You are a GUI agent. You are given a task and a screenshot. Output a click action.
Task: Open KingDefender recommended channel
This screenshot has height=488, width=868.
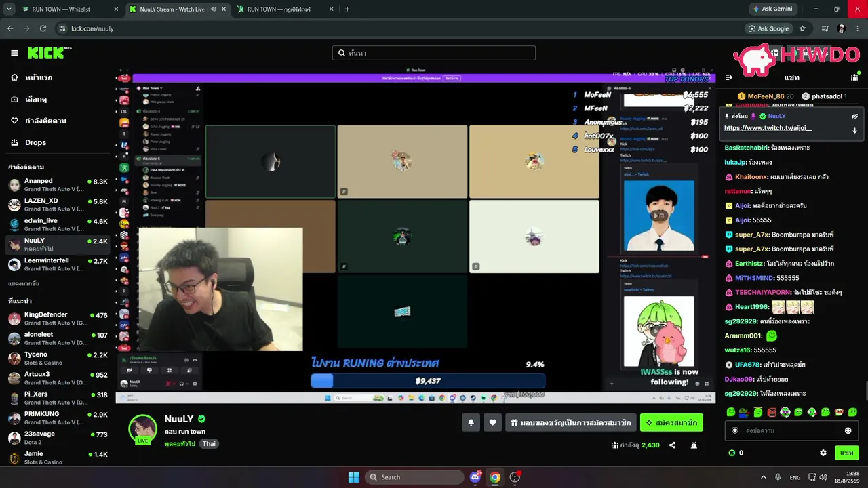pyautogui.click(x=58, y=319)
